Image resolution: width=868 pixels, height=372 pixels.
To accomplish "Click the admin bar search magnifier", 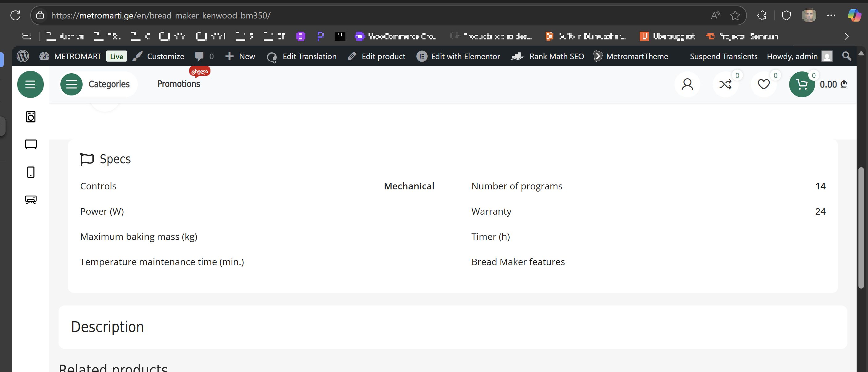I will click(x=846, y=56).
